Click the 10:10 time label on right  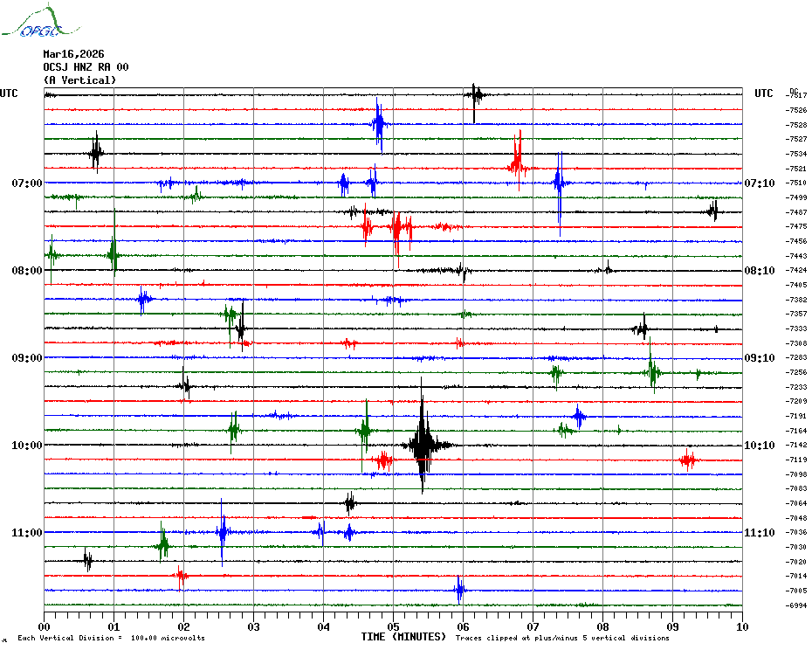point(759,446)
